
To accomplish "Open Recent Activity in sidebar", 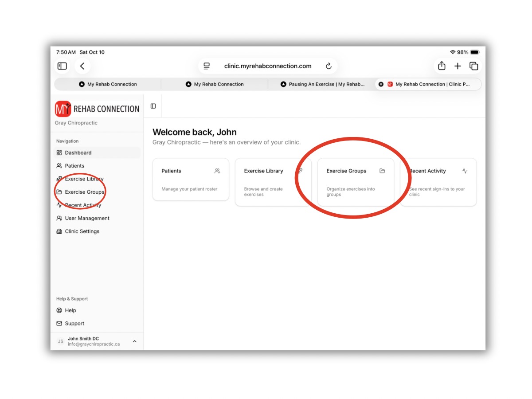I will (97, 205).
